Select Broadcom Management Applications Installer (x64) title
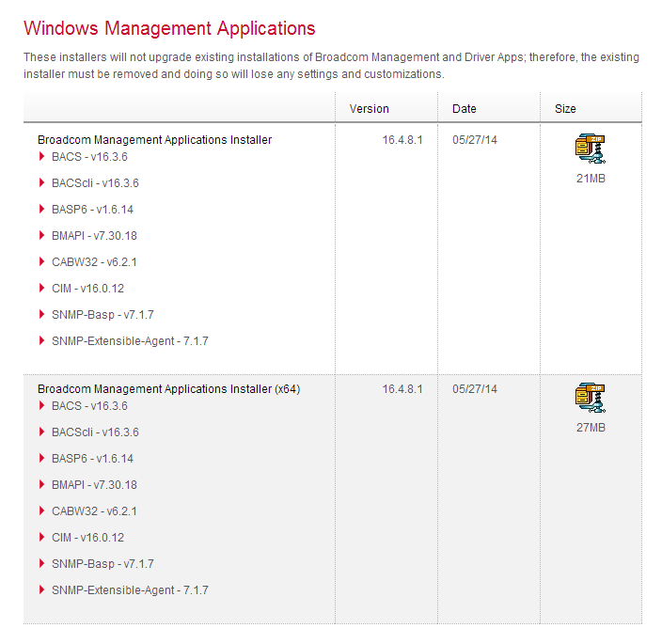This screenshot has height=644, width=662. [169, 388]
